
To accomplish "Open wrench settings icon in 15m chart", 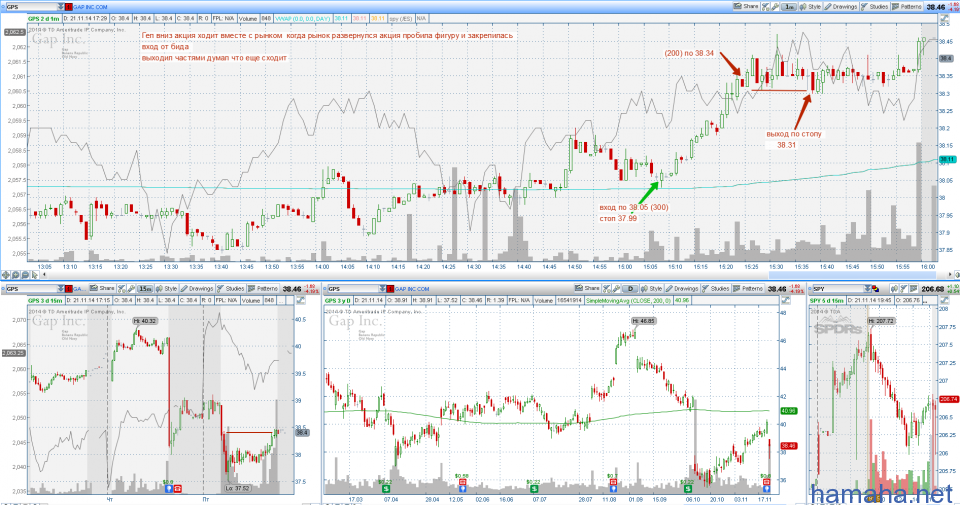I will coord(131,288).
